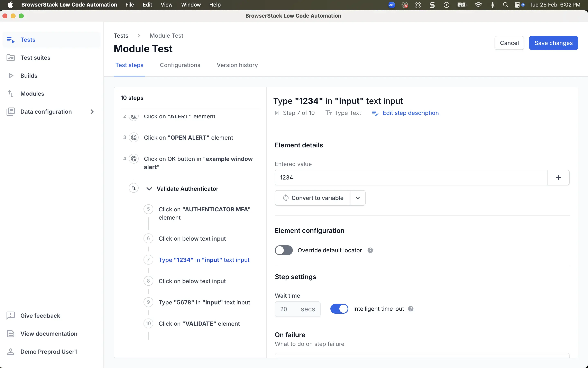
Task: Click the Modules arrows icon
Action: [x=10, y=94]
